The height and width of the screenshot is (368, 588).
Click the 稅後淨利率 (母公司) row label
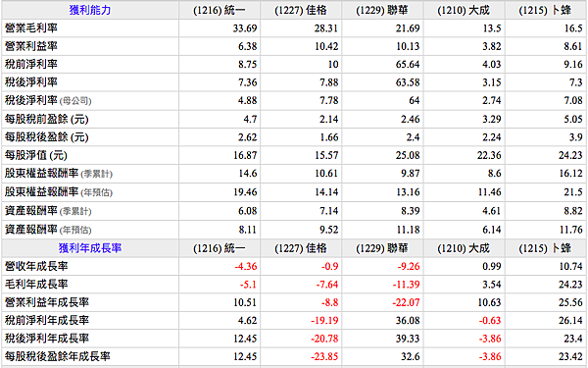point(48,100)
